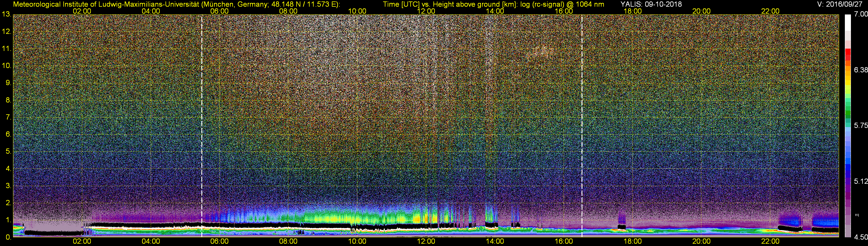Select the 10:00 label on the top time axis
Viewport: 868px width, 246px height.
pos(357,11)
